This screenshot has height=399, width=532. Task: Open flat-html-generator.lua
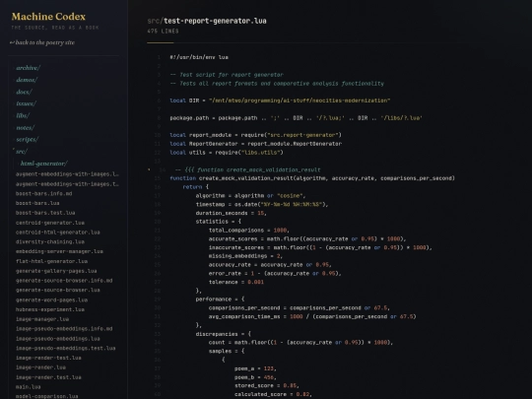coord(51,261)
